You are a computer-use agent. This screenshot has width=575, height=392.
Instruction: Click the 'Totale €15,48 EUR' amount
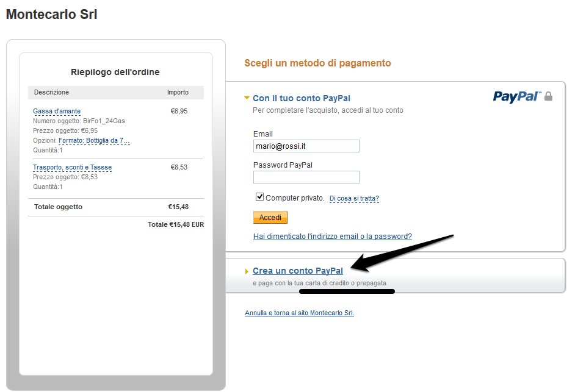175,224
